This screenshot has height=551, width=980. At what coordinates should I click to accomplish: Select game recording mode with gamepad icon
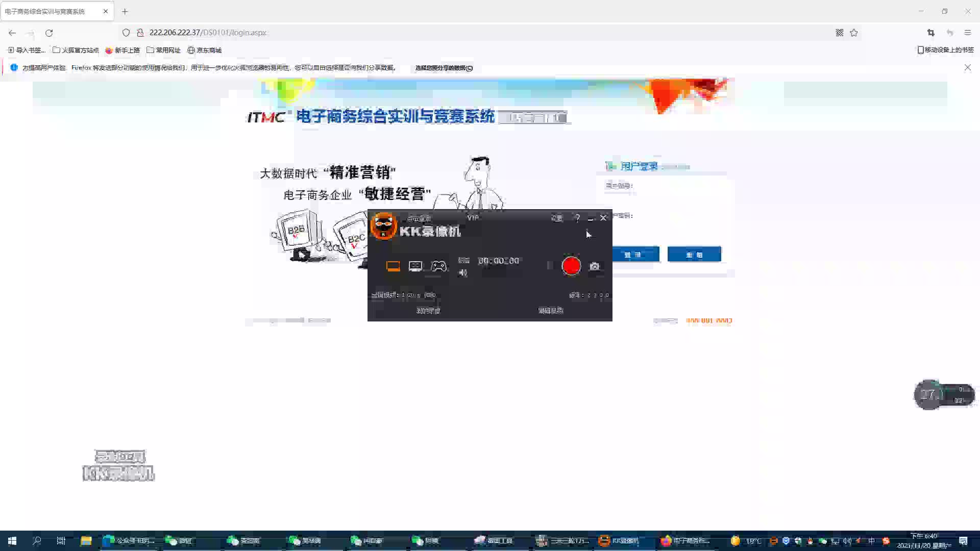tap(438, 266)
